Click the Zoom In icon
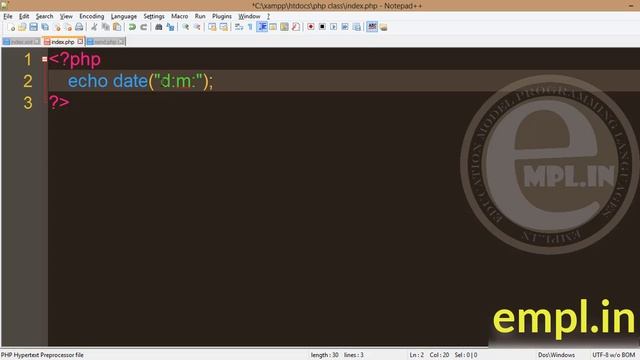640x360 pixels. pos(185,27)
